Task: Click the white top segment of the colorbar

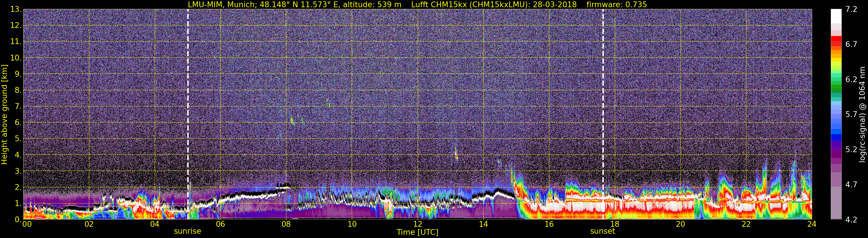Action: (x=836, y=16)
